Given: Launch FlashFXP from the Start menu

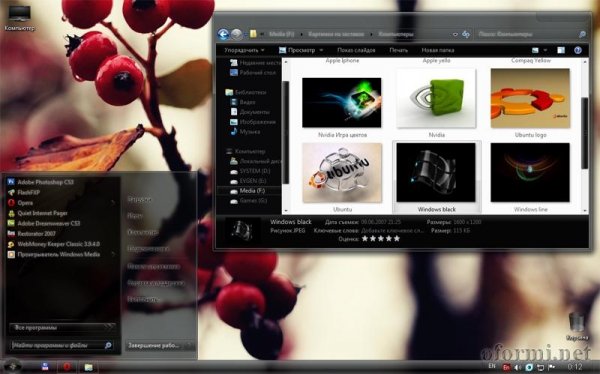Looking at the screenshot, I should coord(24,192).
